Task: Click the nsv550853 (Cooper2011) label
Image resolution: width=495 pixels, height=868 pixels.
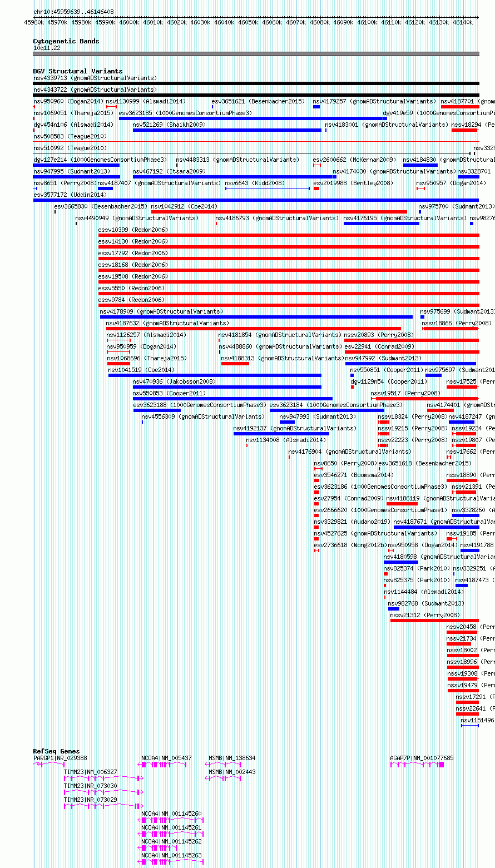Action: (169, 393)
